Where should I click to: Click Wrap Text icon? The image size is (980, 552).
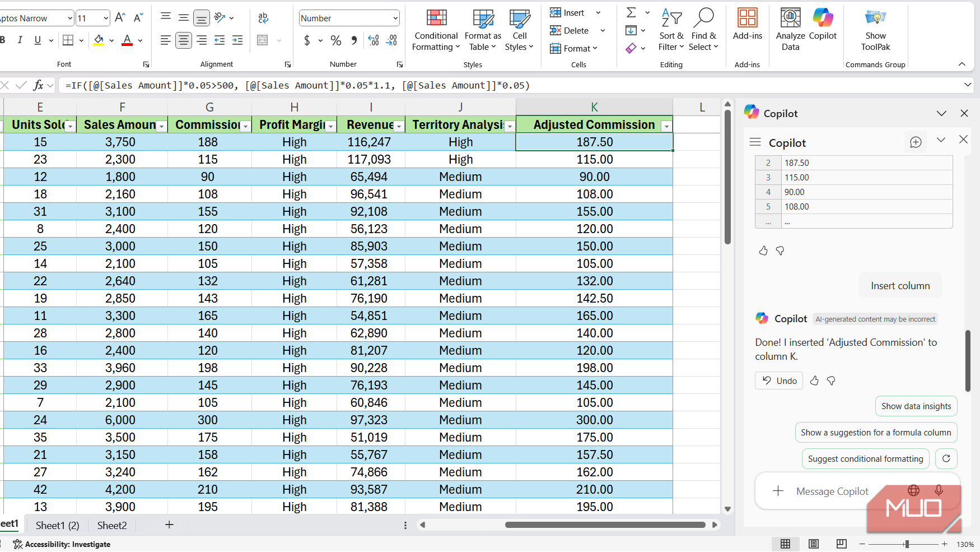[263, 18]
